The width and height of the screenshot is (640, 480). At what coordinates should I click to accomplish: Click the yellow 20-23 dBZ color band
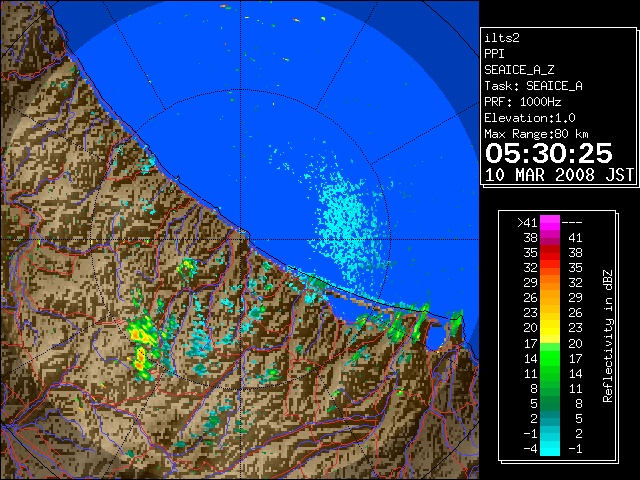click(550, 328)
